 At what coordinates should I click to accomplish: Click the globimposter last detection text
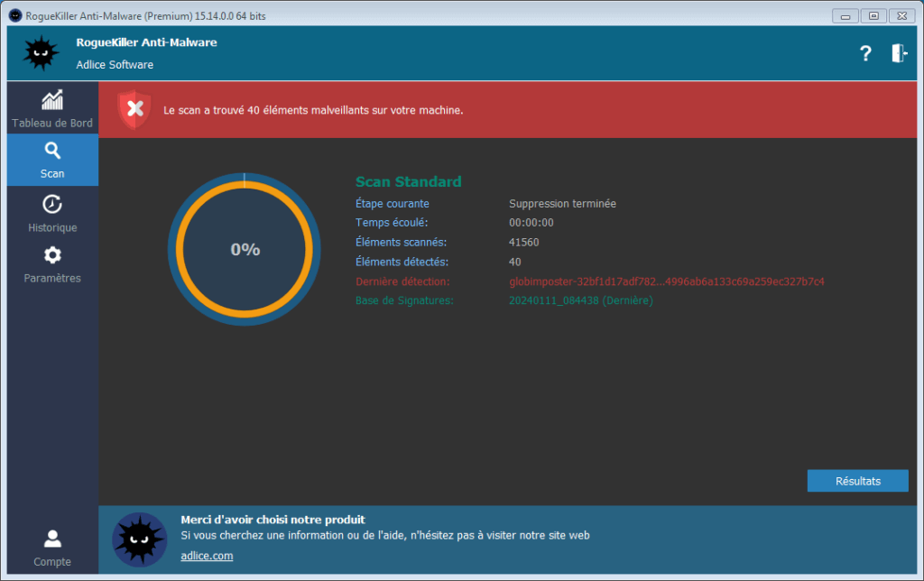click(x=666, y=281)
